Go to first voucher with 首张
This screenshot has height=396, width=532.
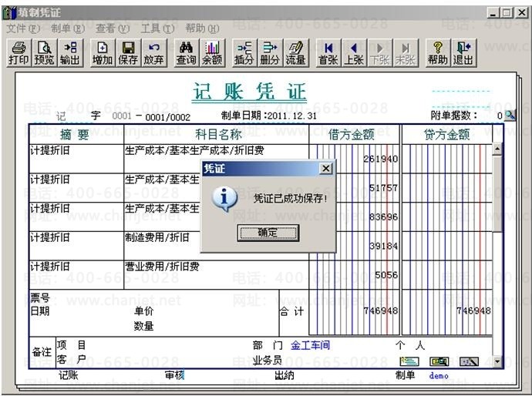pyautogui.click(x=328, y=53)
